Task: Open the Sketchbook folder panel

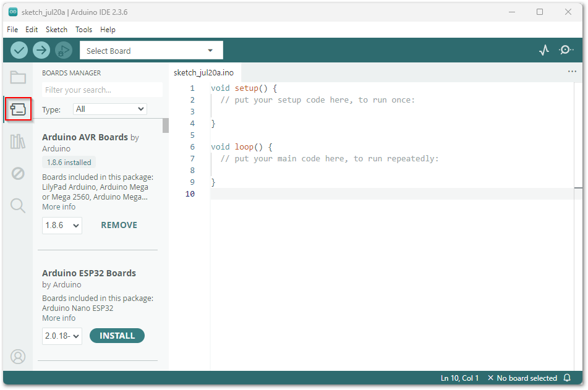Action: pyautogui.click(x=18, y=77)
